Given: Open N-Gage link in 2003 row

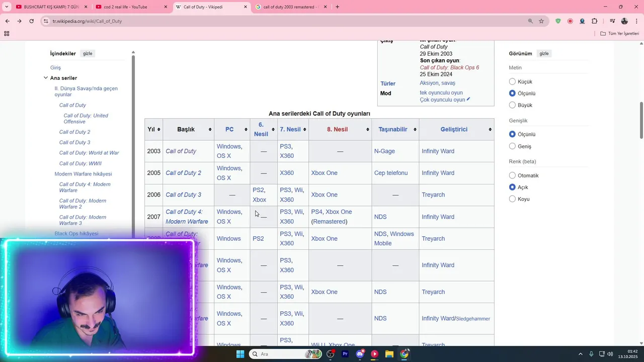Looking at the screenshot, I should [384, 151].
